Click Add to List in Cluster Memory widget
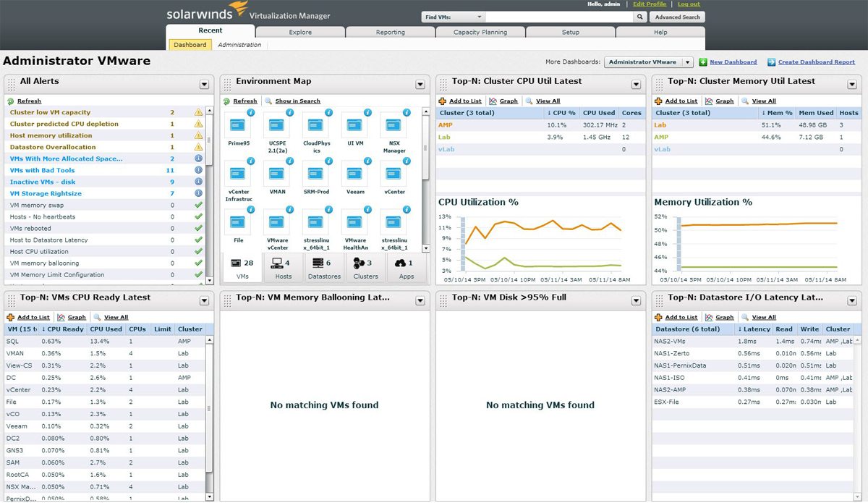This screenshot has height=503, width=868. [x=681, y=101]
